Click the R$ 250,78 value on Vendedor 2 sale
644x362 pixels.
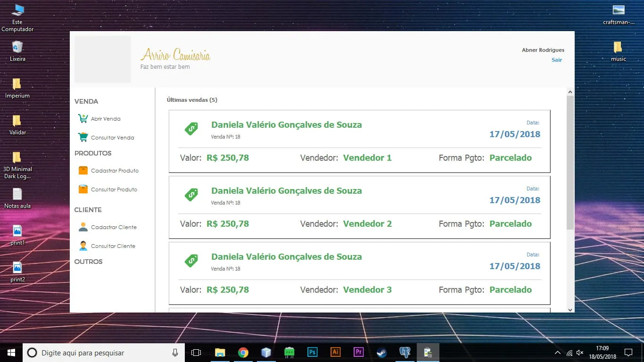(x=228, y=224)
